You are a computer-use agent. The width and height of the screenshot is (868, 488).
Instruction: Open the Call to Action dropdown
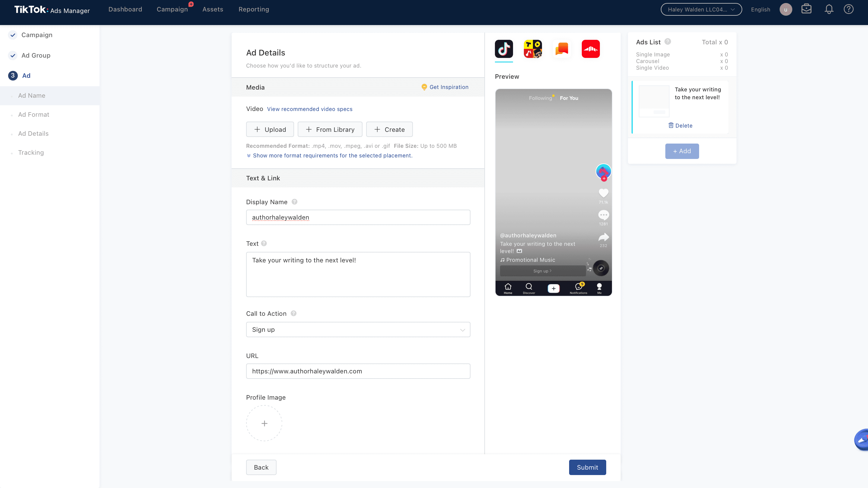click(x=358, y=329)
